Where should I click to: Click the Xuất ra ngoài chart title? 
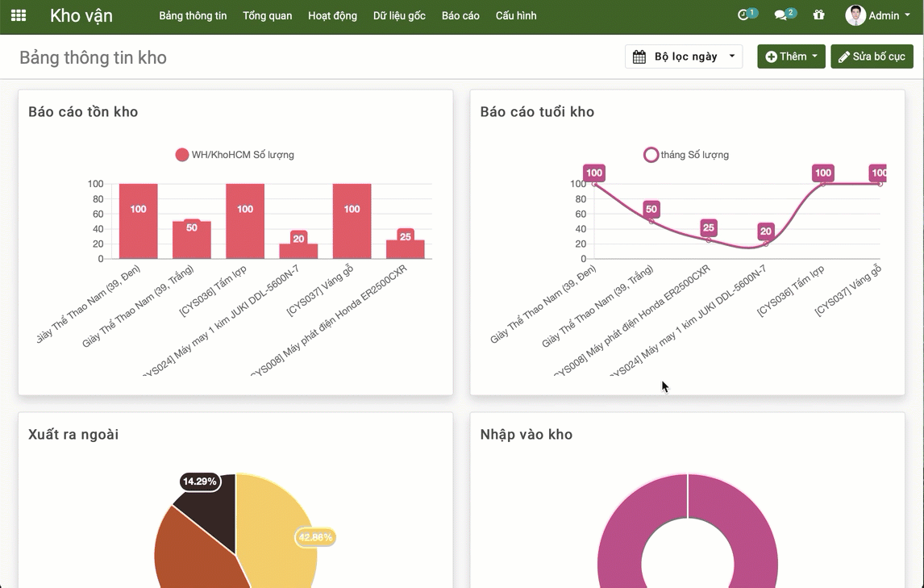73,435
